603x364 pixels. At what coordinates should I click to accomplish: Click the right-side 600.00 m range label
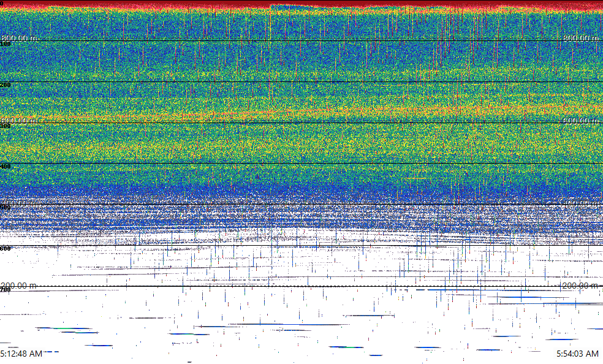tap(581, 120)
